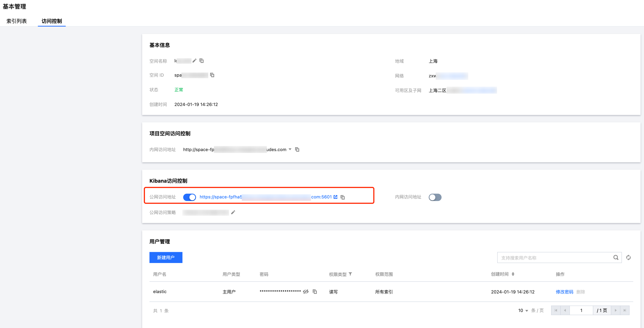Image resolution: width=644 pixels, height=328 pixels.
Task: Filter by permission type column
Action: (x=350, y=274)
